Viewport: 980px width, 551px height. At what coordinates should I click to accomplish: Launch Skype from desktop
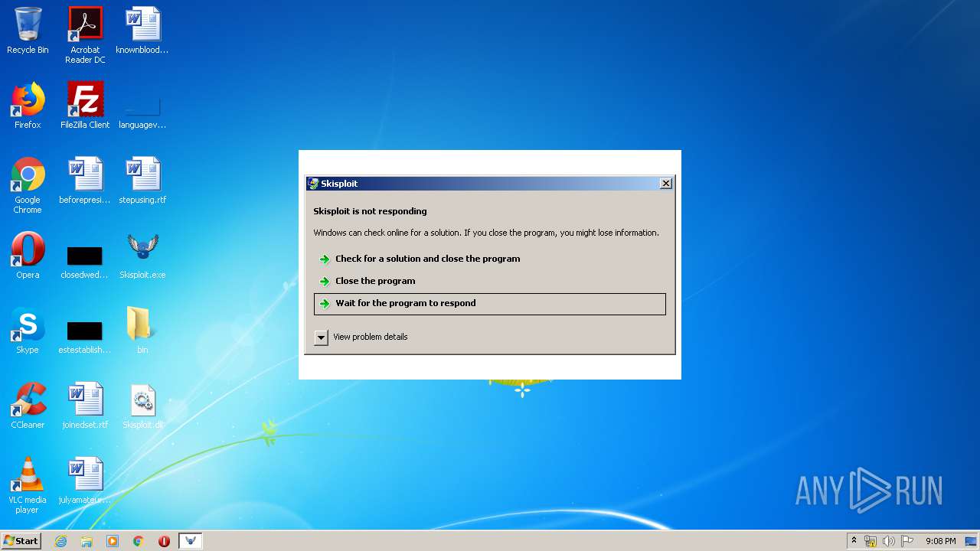pos(28,331)
